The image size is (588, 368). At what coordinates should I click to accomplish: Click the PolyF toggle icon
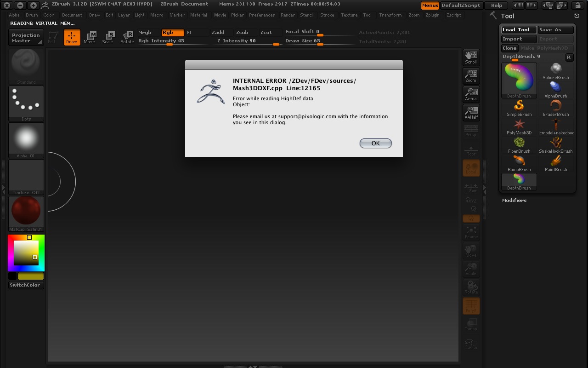click(x=471, y=306)
